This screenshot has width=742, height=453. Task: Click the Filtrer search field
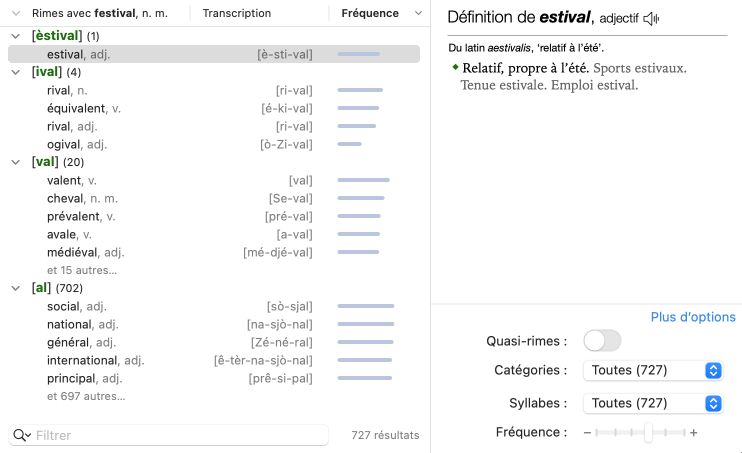[x=180, y=435]
